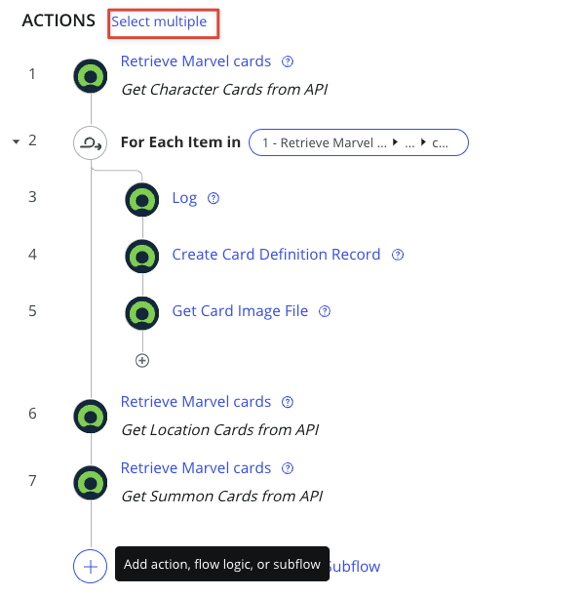582x600 pixels.
Task: Click the help icon beside Log
Action: point(214,198)
